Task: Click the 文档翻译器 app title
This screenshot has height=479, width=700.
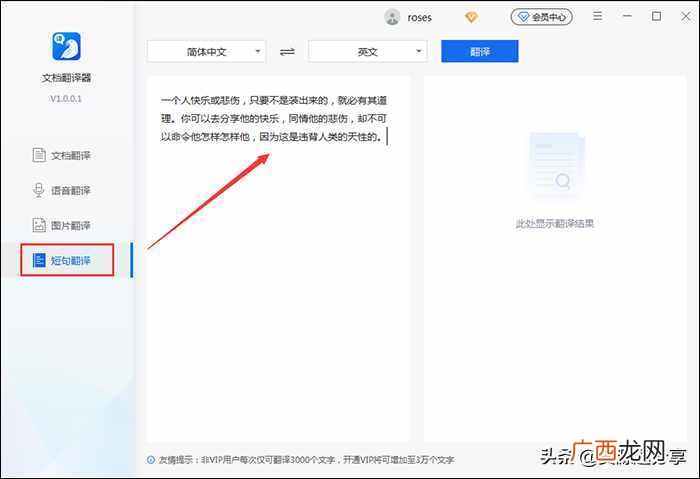Action: coord(66,78)
